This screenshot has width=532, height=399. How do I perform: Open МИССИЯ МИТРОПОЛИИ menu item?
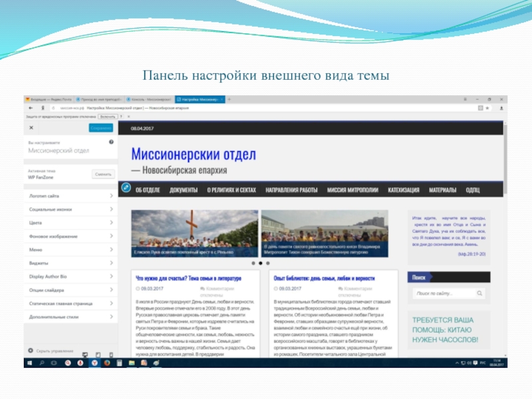tap(352, 190)
